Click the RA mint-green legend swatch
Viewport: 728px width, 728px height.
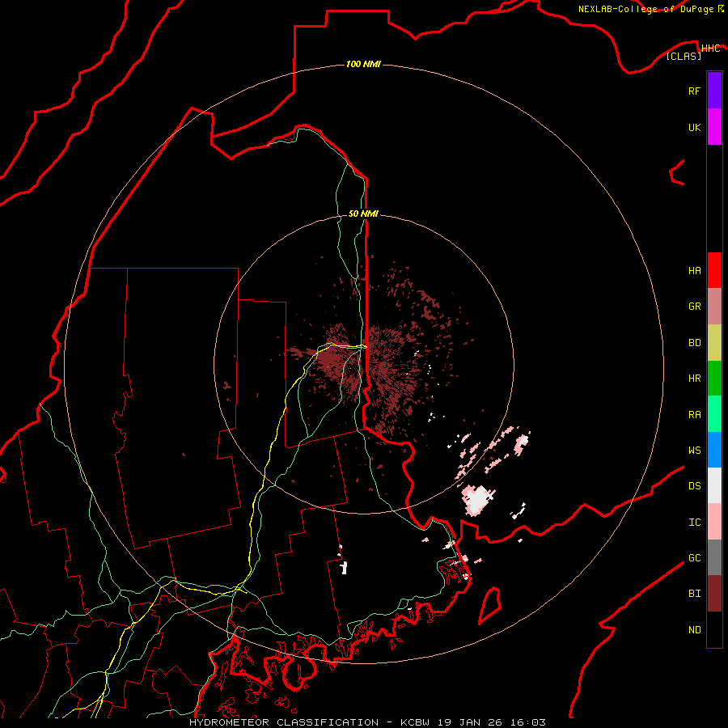point(714,414)
